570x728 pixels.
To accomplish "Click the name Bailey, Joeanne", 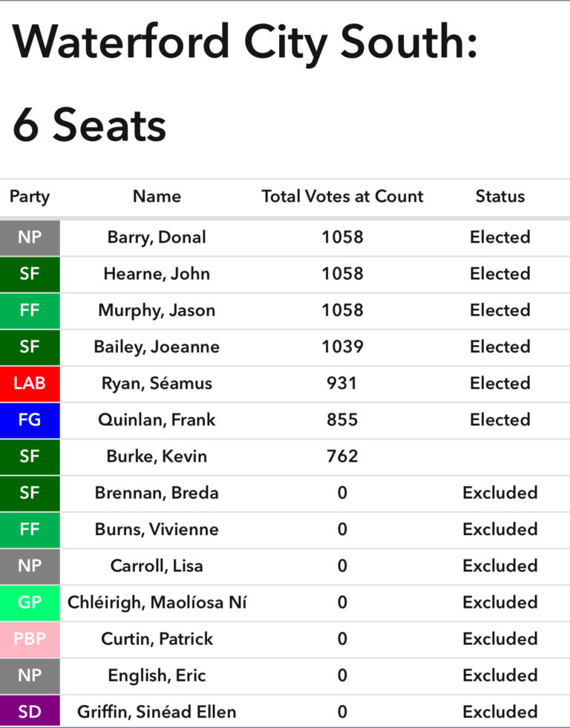I will (x=157, y=347).
